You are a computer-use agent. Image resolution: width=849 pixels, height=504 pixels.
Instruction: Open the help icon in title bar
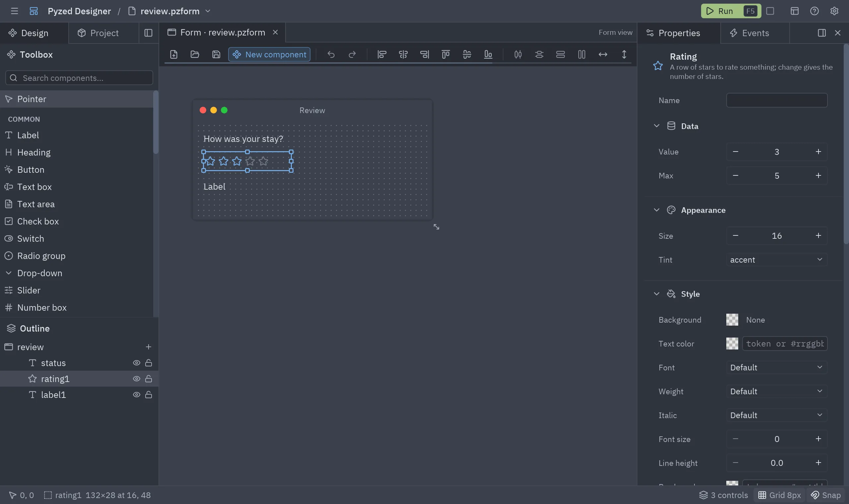coord(815,11)
